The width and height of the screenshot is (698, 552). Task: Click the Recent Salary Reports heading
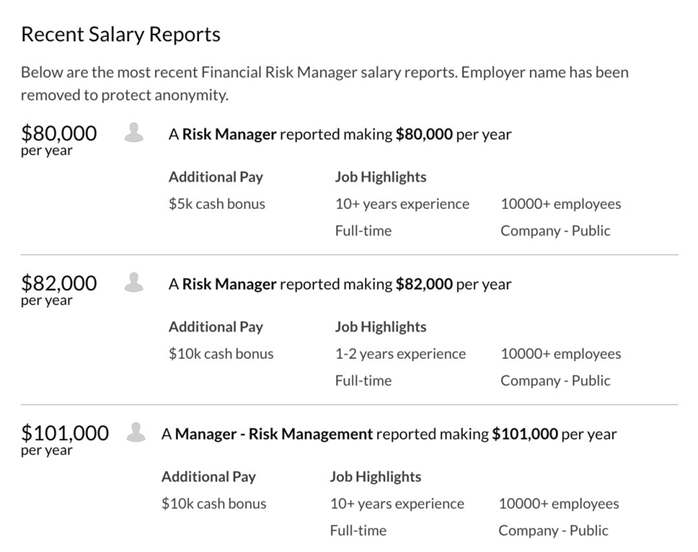click(x=121, y=34)
